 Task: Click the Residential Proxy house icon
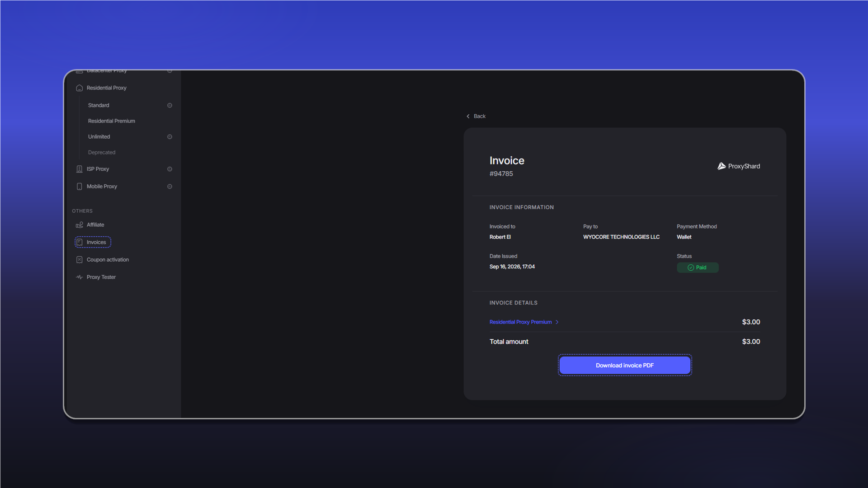coord(80,88)
